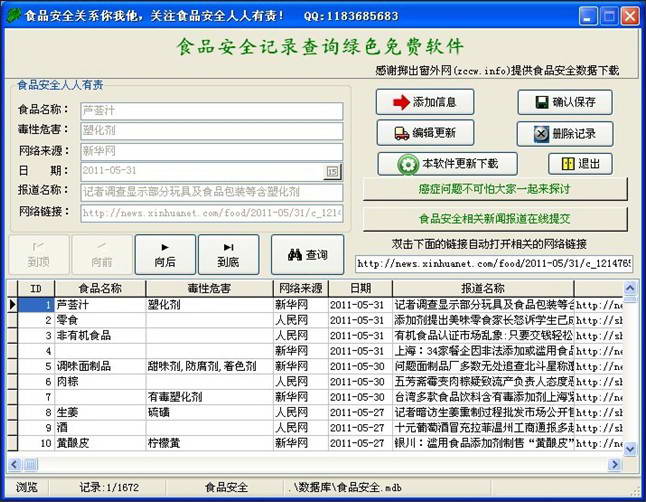Click horizontal scrollbar right arrow

[x=615, y=465]
